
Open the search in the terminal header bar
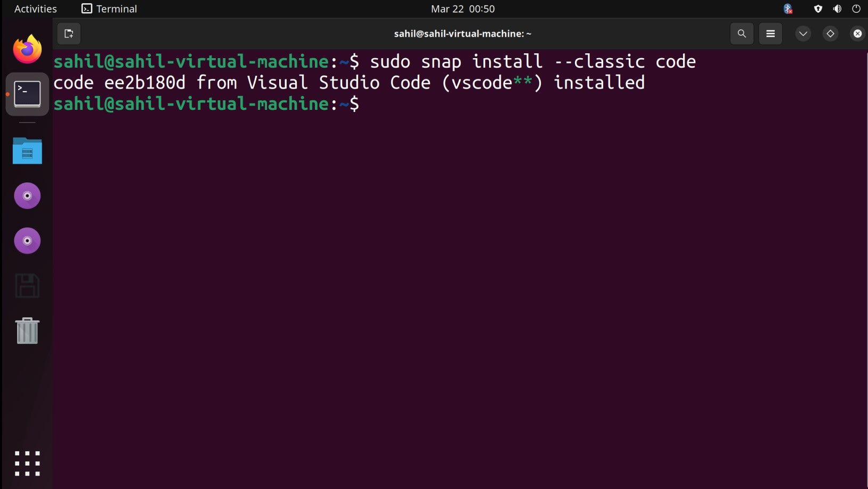coord(742,33)
